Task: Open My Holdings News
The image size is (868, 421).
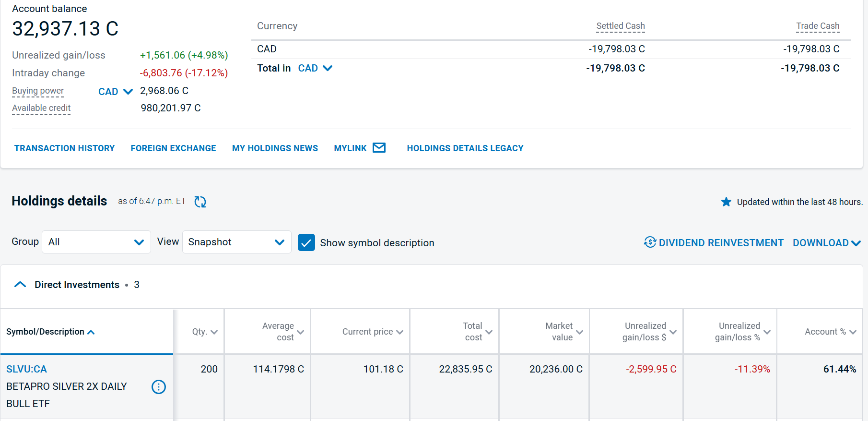Action: [275, 148]
